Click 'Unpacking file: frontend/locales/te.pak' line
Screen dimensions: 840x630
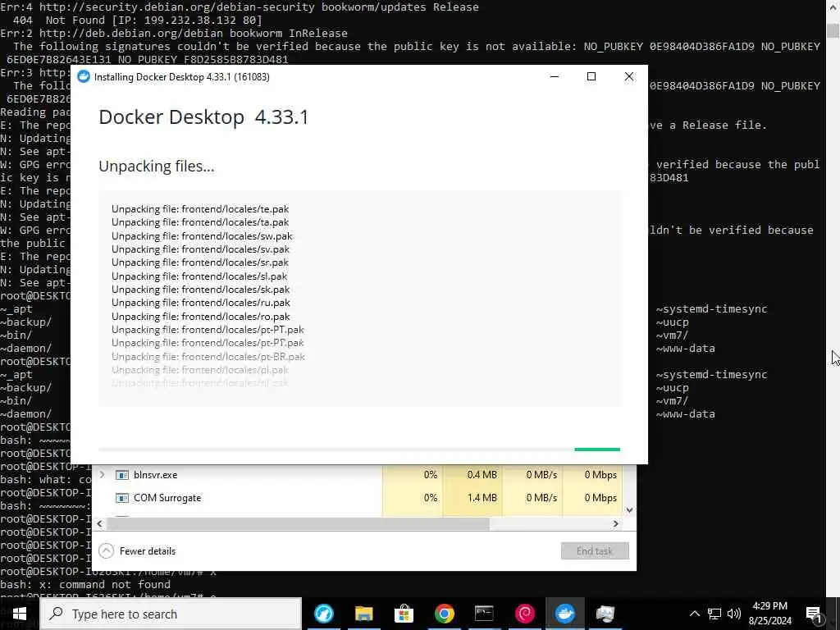[200, 209]
